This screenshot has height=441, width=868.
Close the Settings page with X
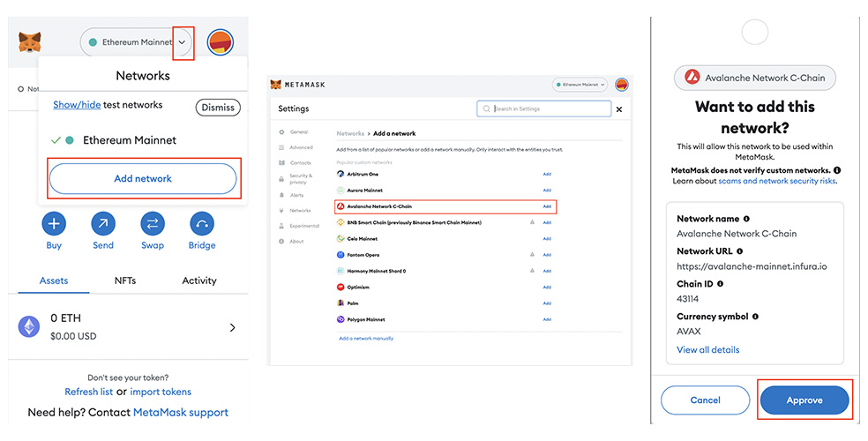[x=619, y=109]
